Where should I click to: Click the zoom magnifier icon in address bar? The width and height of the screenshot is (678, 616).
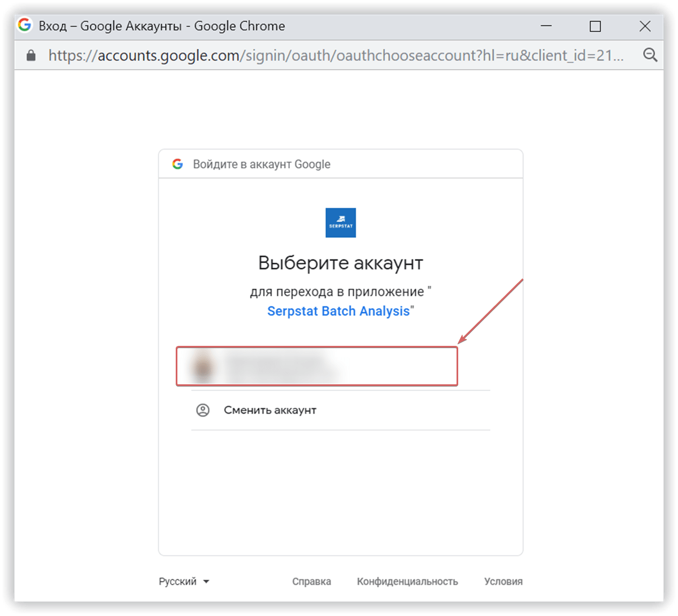pos(650,55)
